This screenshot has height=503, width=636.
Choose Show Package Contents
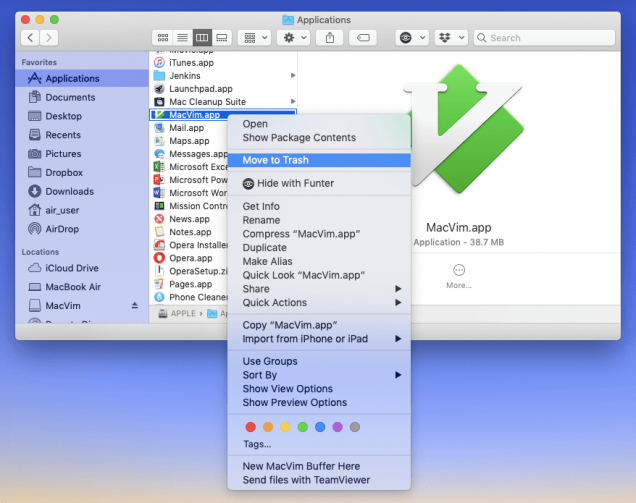(x=319, y=138)
